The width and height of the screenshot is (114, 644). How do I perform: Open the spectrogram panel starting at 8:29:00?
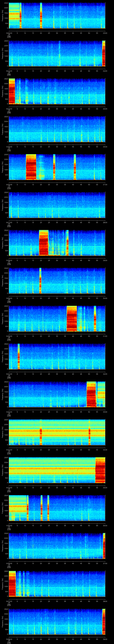point(57,281)
